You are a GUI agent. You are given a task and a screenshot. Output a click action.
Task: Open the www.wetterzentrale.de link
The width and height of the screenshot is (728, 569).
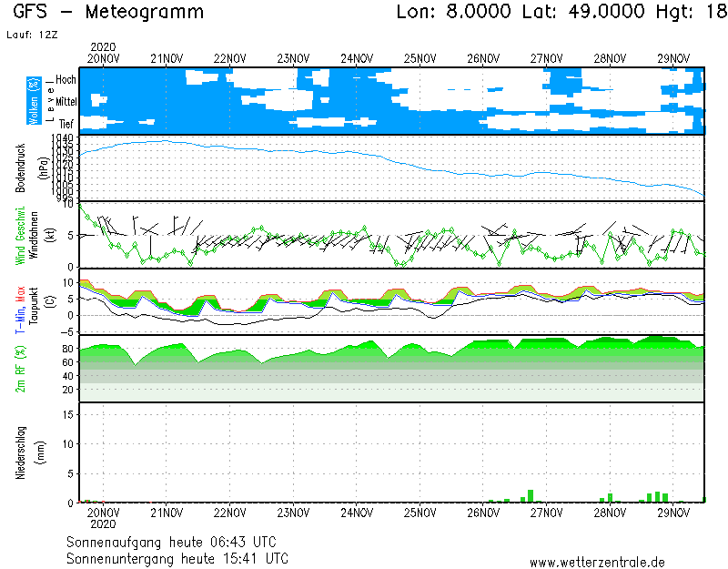click(x=597, y=563)
